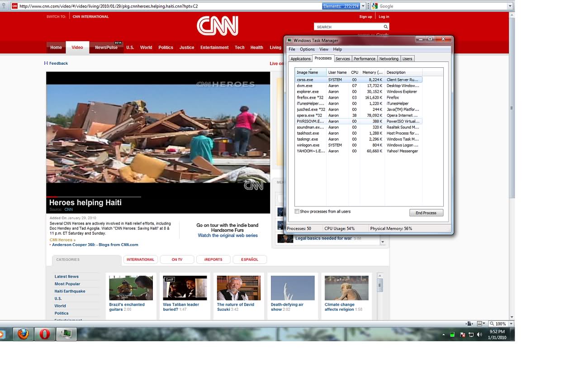This screenshot has width=588, height=367.
Task: Select the explorer.exe process row
Action: (x=359, y=92)
